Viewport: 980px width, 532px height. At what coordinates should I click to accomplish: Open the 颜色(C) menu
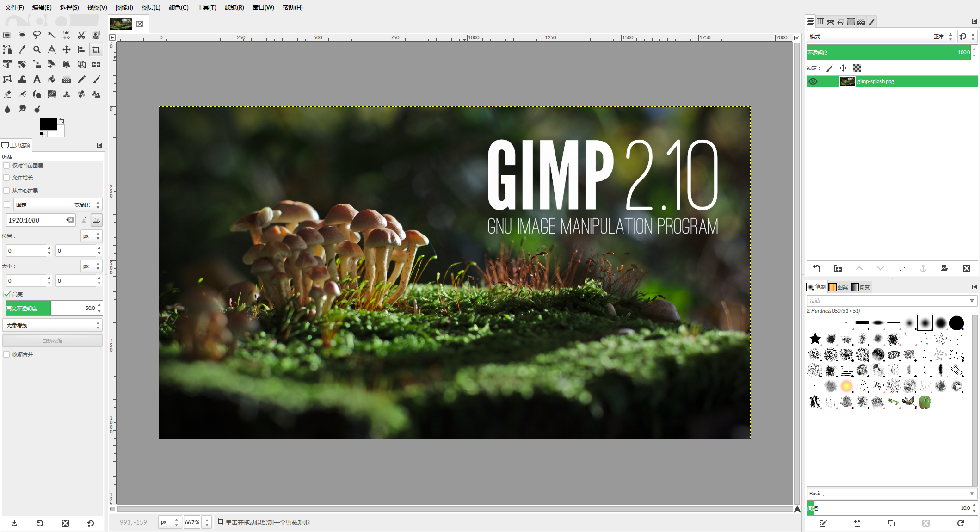coord(179,7)
